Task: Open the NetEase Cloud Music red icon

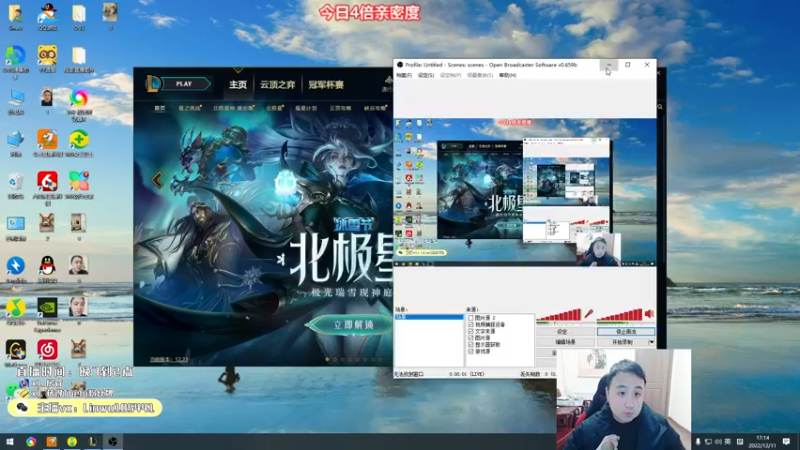Action: pos(47,351)
